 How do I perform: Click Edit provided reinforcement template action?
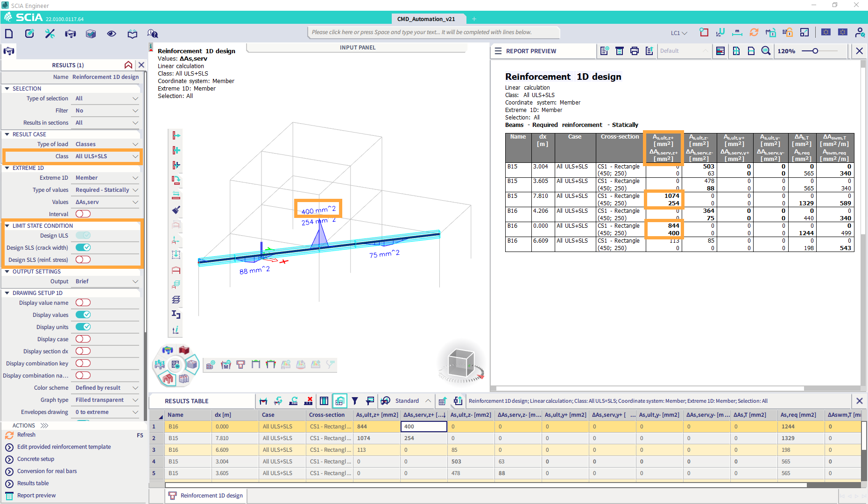(x=64, y=447)
